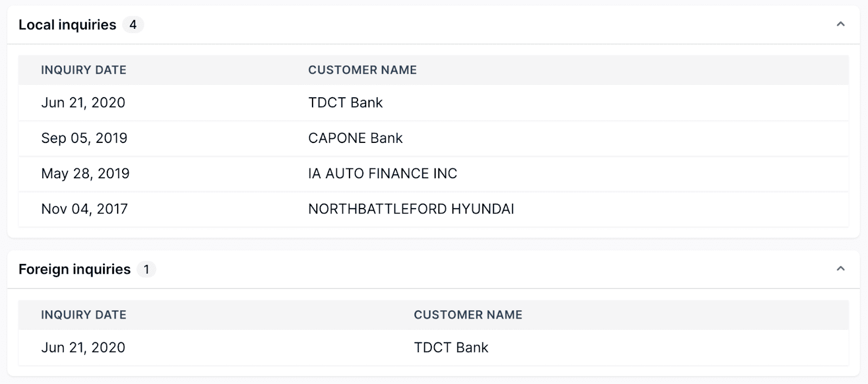
Task: Click TDCT Bank in Local inquiries
Action: 346,103
